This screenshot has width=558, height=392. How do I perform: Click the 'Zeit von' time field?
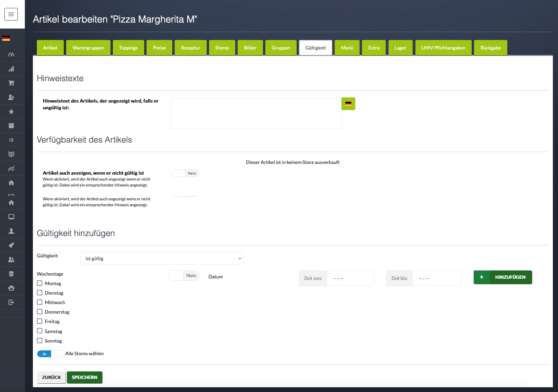click(x=350, y=278)
